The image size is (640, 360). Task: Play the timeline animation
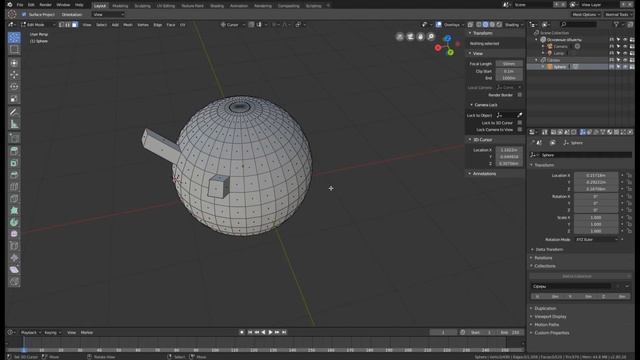point(270,332)
